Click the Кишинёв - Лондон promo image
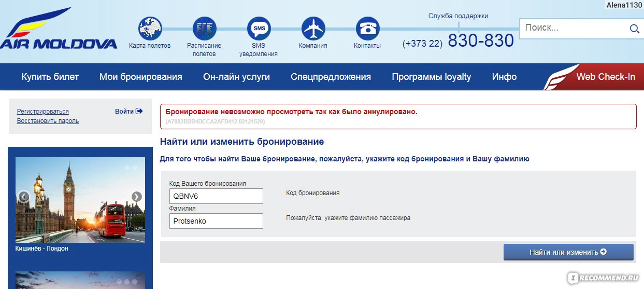 [x=80, y=200]
